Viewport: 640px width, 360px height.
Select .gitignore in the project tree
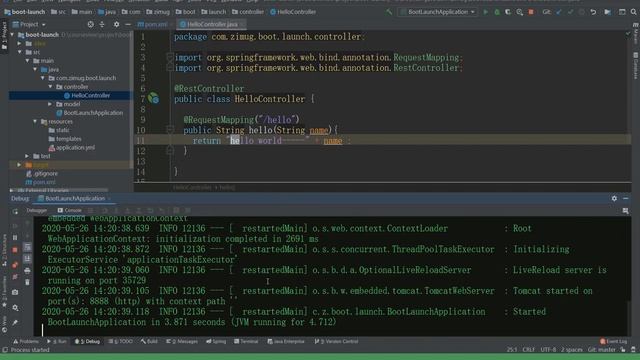[42, 174]
